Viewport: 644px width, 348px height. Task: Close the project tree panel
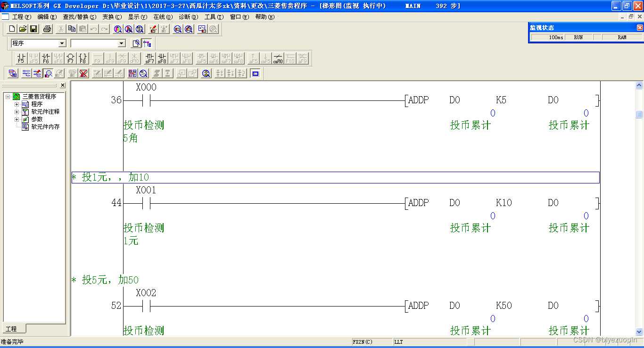click(63, 85)
